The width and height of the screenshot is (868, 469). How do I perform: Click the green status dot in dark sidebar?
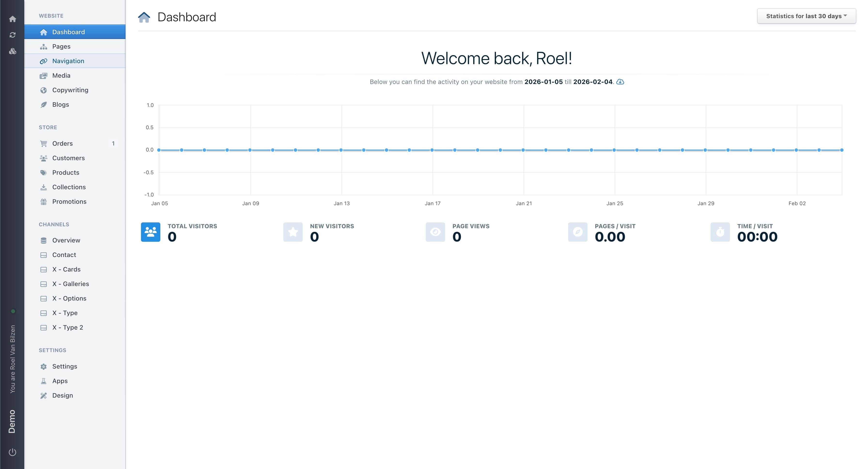click(x=13, y=311)
